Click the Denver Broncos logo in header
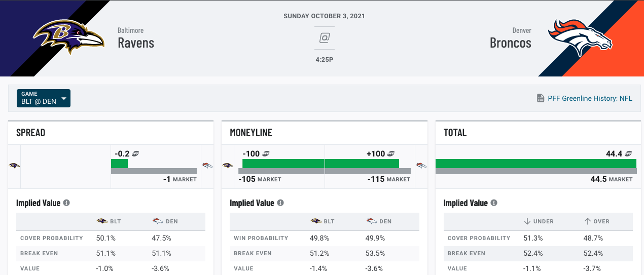 coord(580,37)
